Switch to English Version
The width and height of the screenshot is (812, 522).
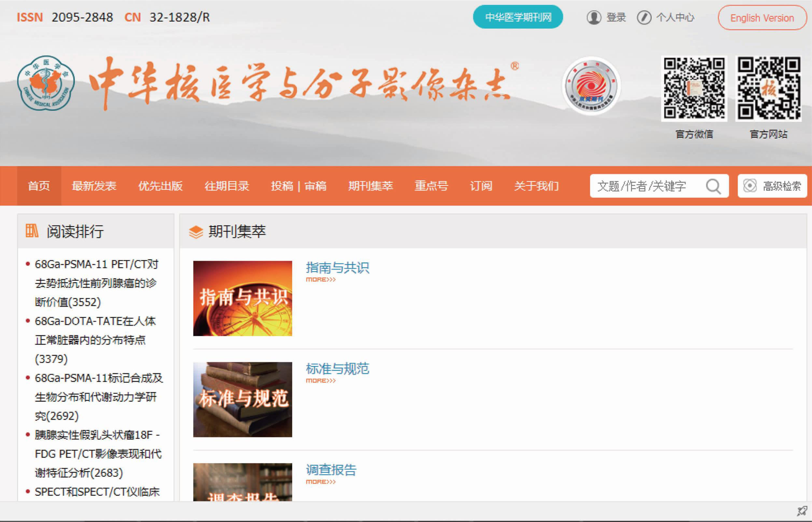762,18
